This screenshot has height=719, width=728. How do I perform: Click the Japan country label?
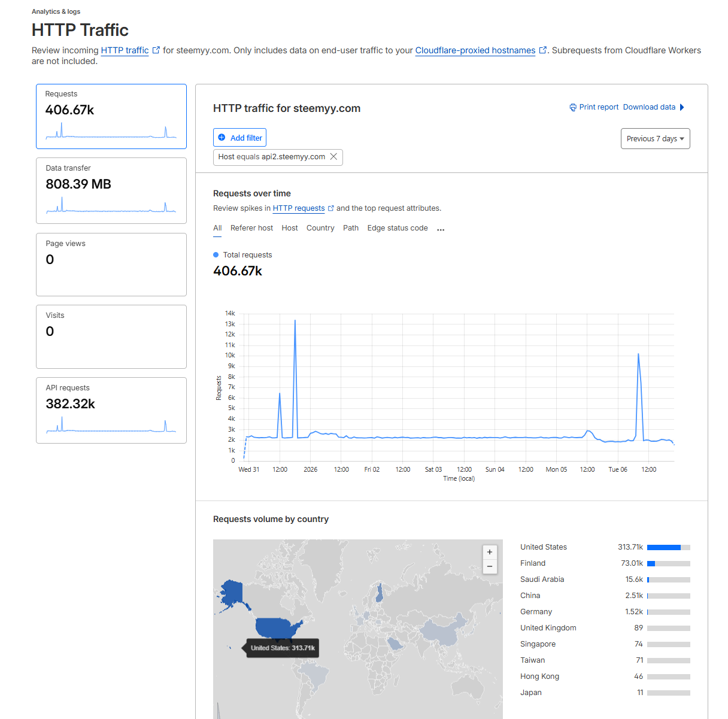tap(531, 693)
